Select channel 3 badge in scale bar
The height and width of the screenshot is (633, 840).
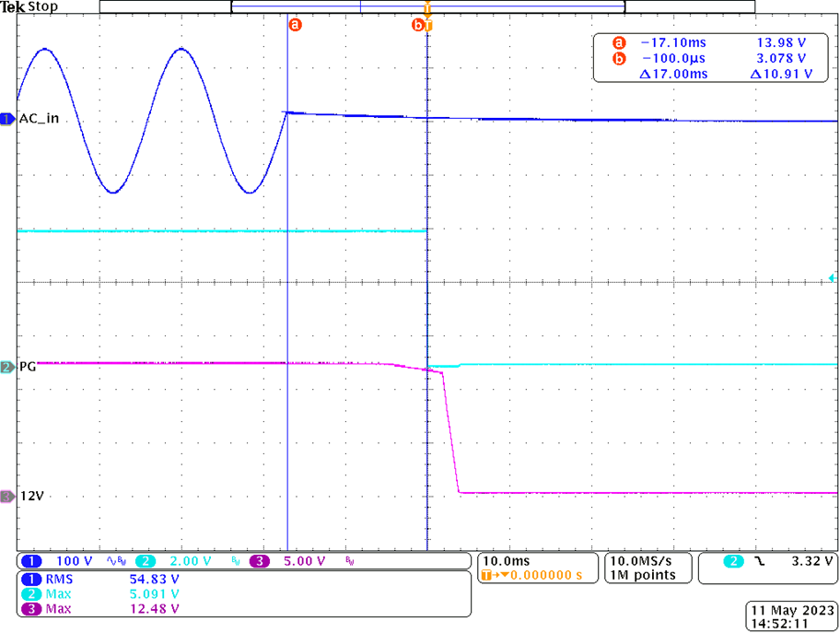pos(260,561)
